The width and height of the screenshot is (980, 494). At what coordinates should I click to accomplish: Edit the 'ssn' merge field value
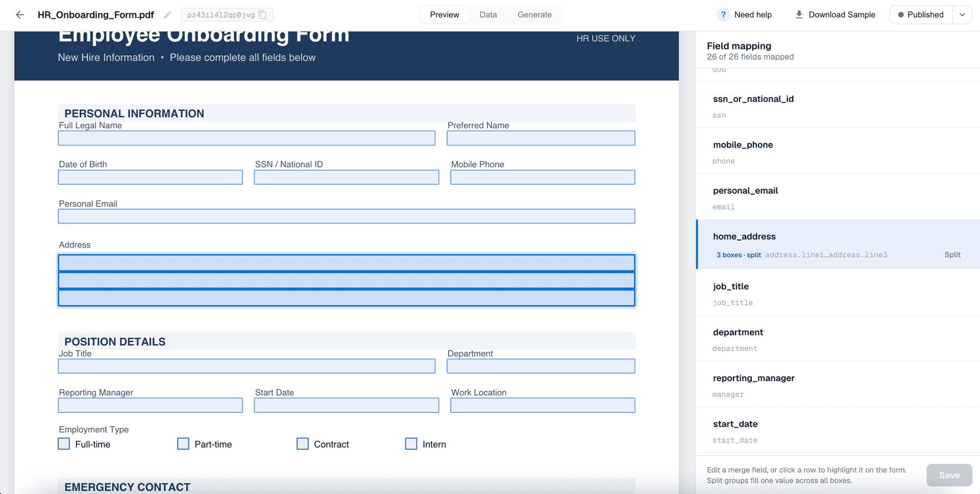pos(719,115)
